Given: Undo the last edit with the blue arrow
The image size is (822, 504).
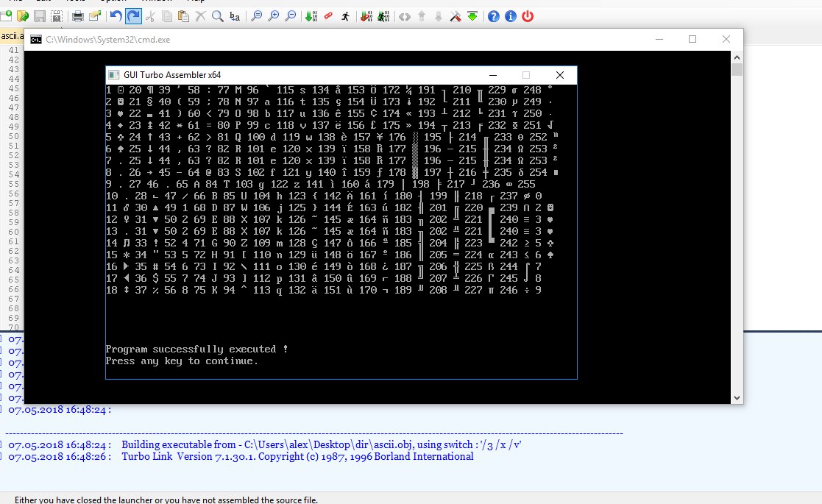Looking at the screenshot, I should pyautogui.click(x=116, y=16).
